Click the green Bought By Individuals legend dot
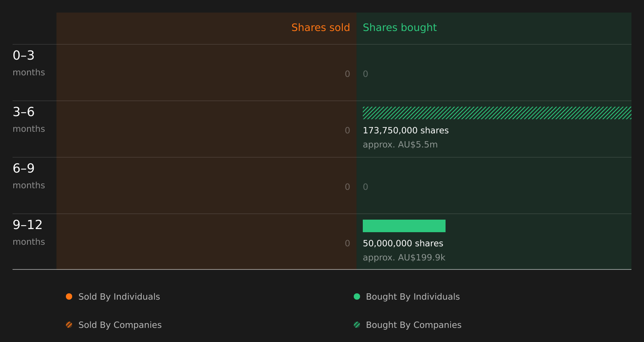The width and height of the screenshot is (644, 342). coord(357,297)
